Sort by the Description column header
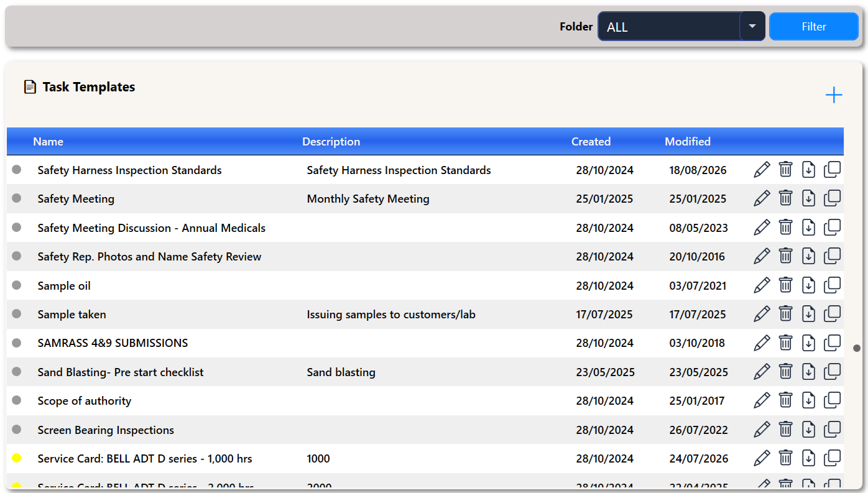This screenshot has height=493, width=868. (331, 141)
